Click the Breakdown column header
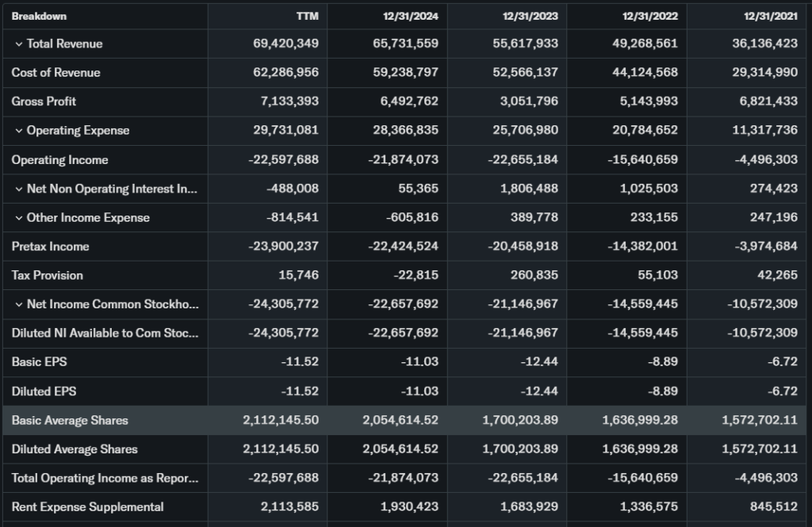The width and height of the screenshot is (812, 527). [x=39, y=16]
